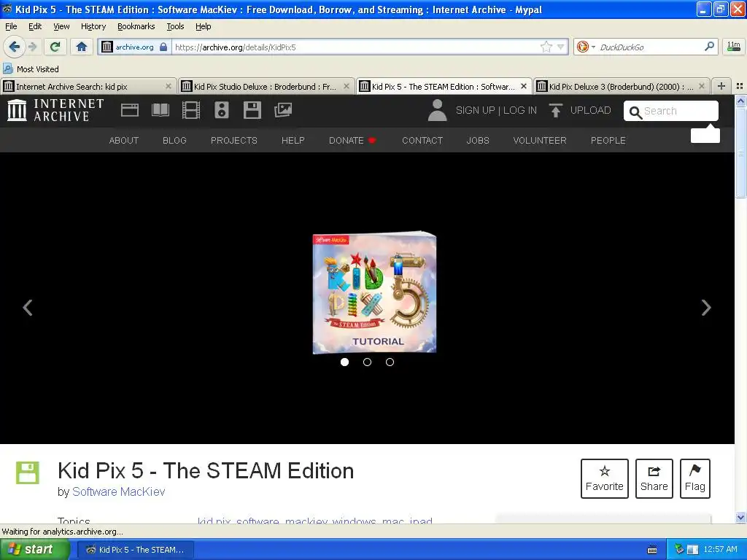Image resolution: width=747 pixels, height=560 pixels.
Task: Click the browser Back arrow button
Action: click(14, 47)
